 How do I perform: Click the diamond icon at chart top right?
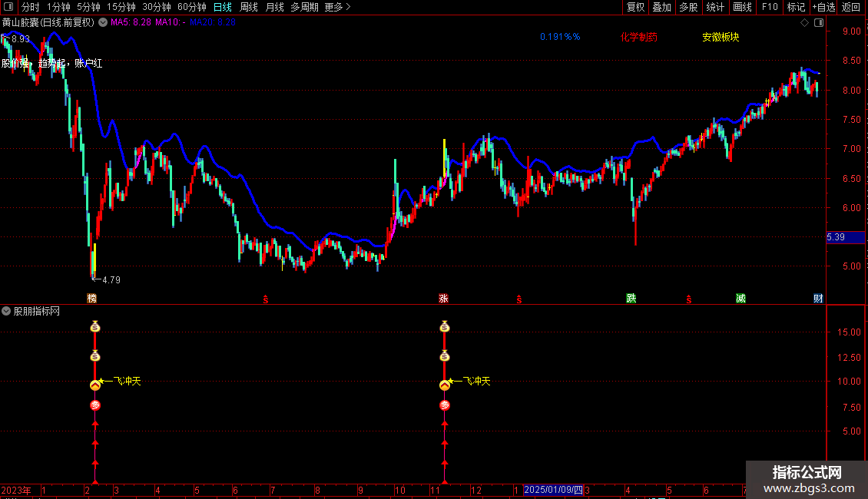pos(805,23)
